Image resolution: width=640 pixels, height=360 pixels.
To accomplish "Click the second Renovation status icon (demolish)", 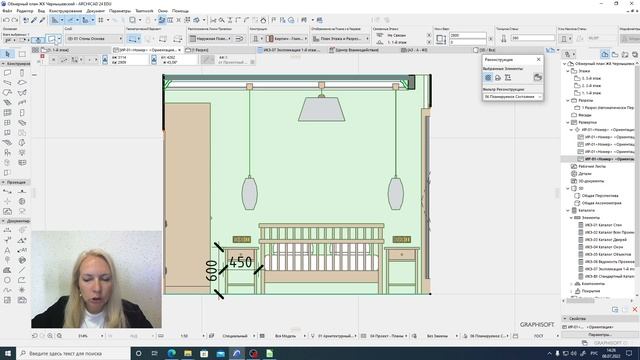I will (498, 78).
